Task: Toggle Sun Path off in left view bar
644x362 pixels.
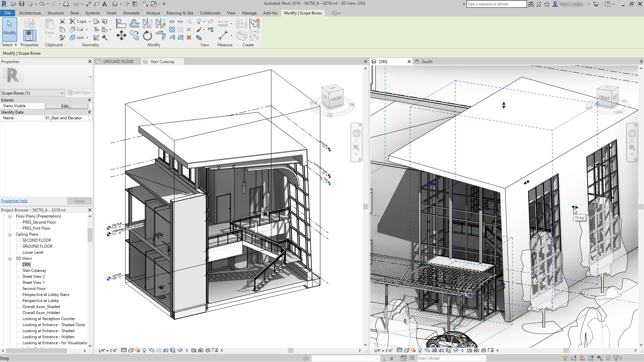Action: (137, 350)
